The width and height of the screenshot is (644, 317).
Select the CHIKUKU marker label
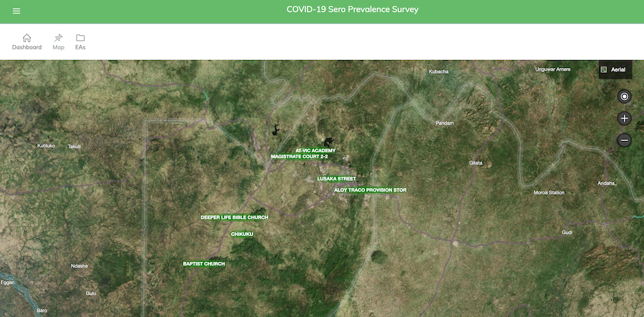coord(242,234)
